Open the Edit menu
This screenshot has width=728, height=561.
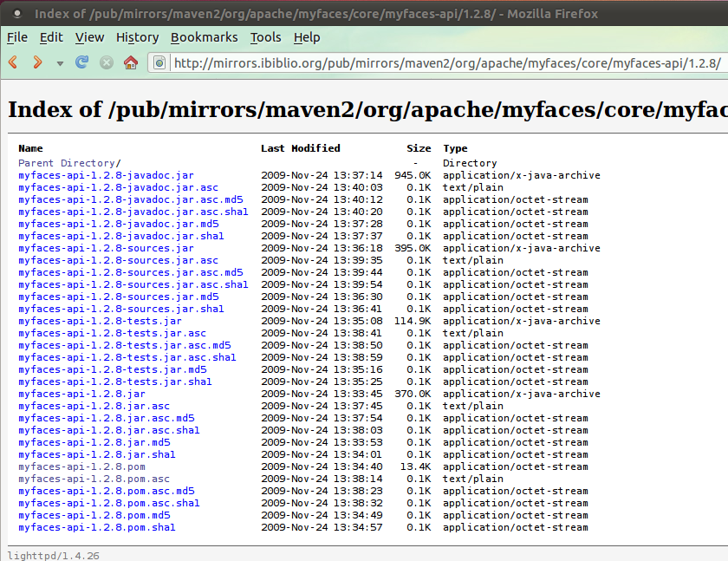click(x=51, y=37)
